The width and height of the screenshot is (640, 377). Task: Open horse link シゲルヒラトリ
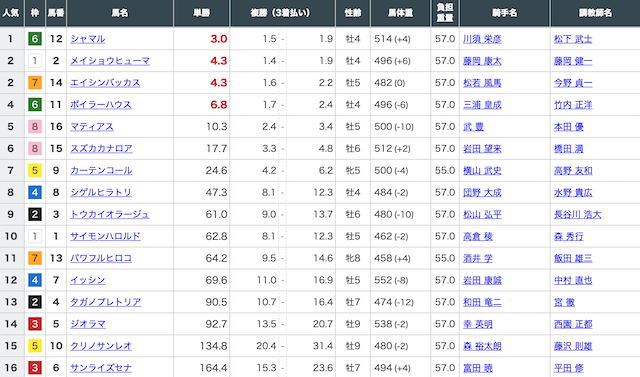click(x=101, y=193)
